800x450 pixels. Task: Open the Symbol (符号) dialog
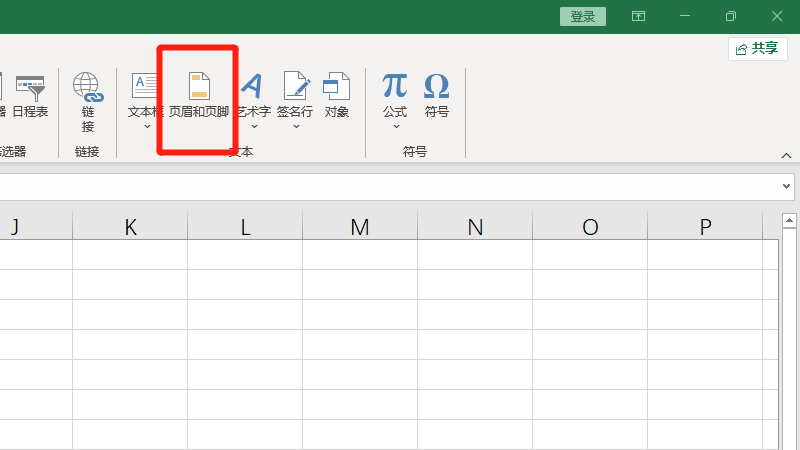tap(437, 95)
